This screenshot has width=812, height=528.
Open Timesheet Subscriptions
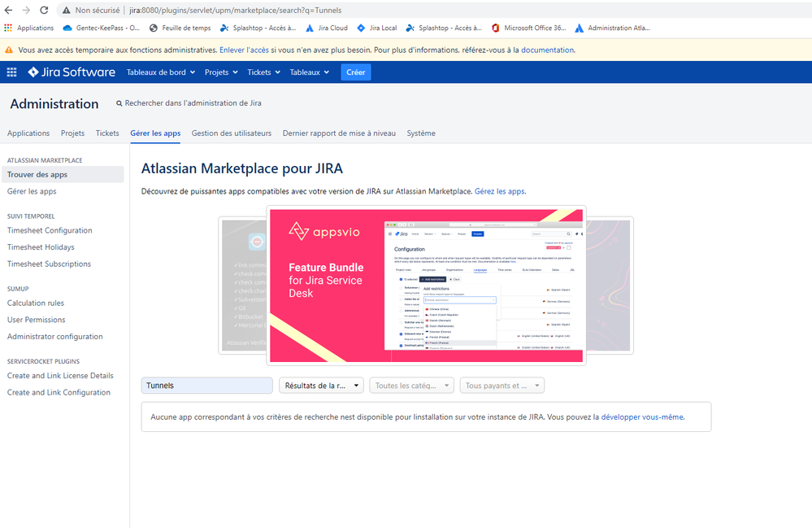tap(50, 264)
